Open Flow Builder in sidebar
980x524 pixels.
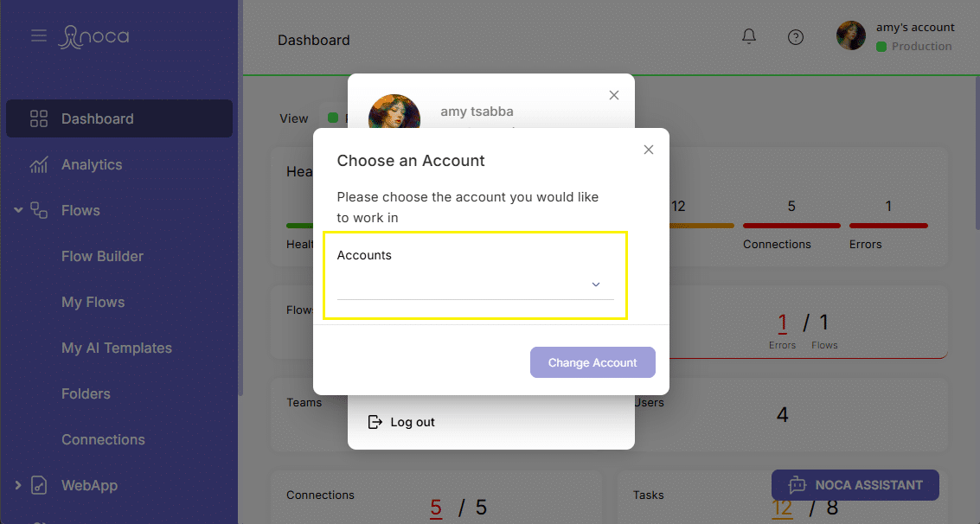[103, 256]
